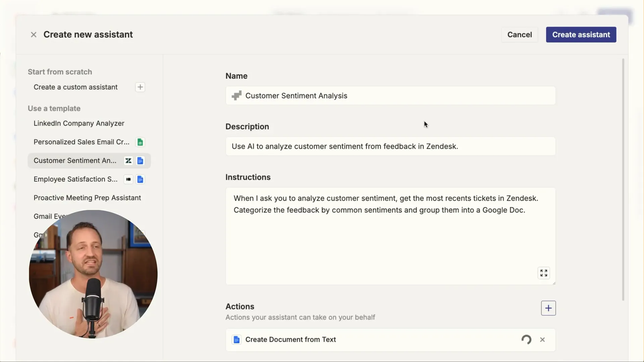The image size is (644, 362).
Task: Click the plus icon next to Create a custom assistant
Action: (140, 87)
